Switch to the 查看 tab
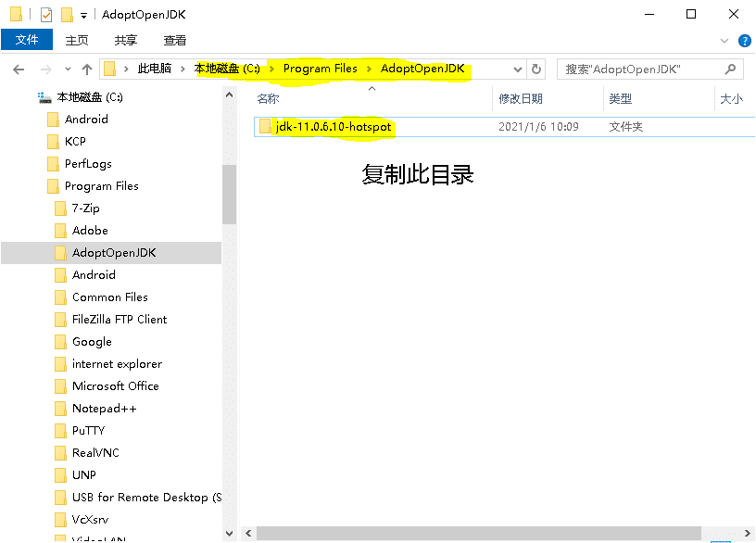Screen dimensions: 756x543 [x=174, y=40]
